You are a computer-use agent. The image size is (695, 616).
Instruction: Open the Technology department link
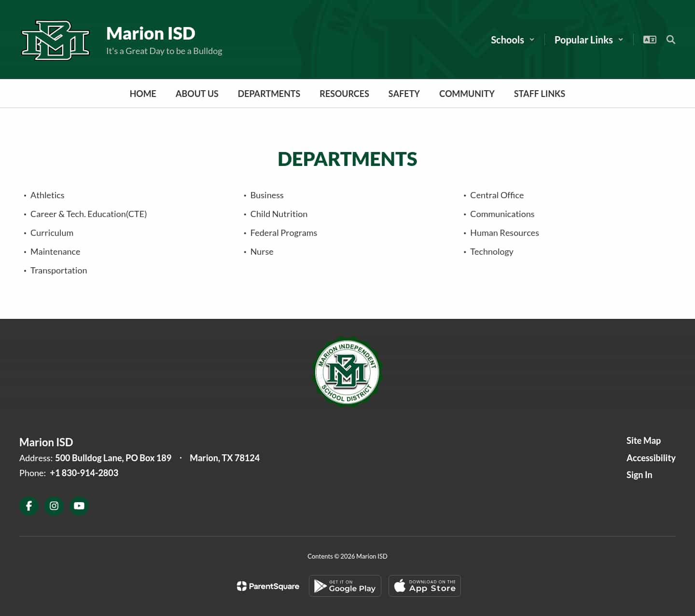(x=492, y=251)
